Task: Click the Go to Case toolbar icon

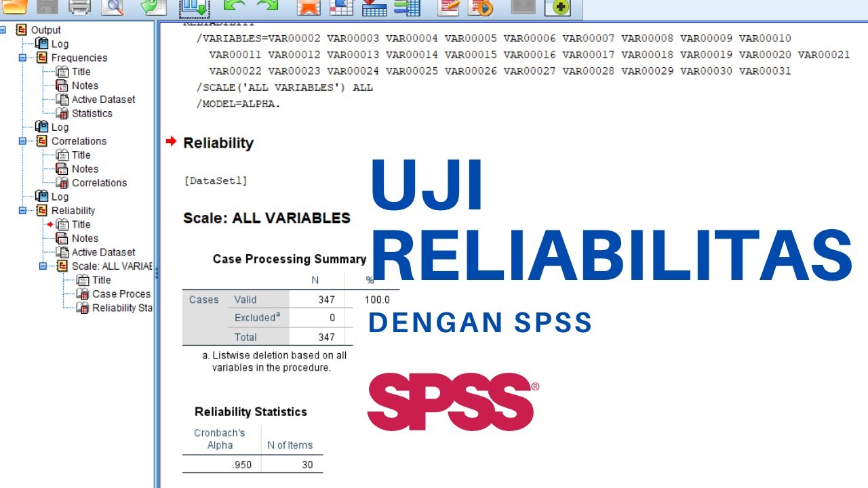Action: pos(341,6)
